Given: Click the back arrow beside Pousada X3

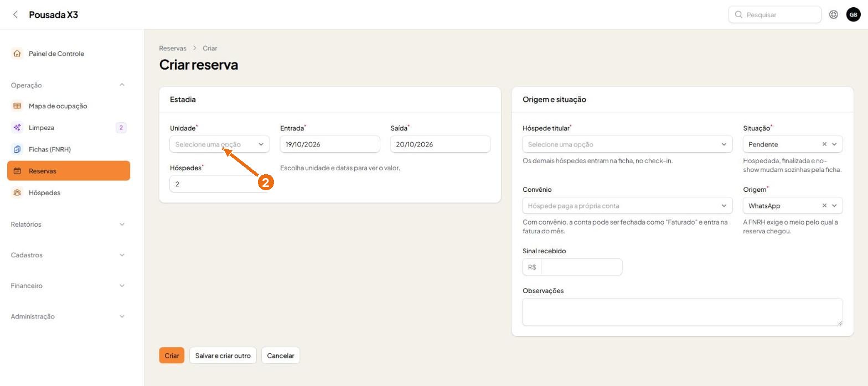Looking at the screenshot, I should [15, 14].
